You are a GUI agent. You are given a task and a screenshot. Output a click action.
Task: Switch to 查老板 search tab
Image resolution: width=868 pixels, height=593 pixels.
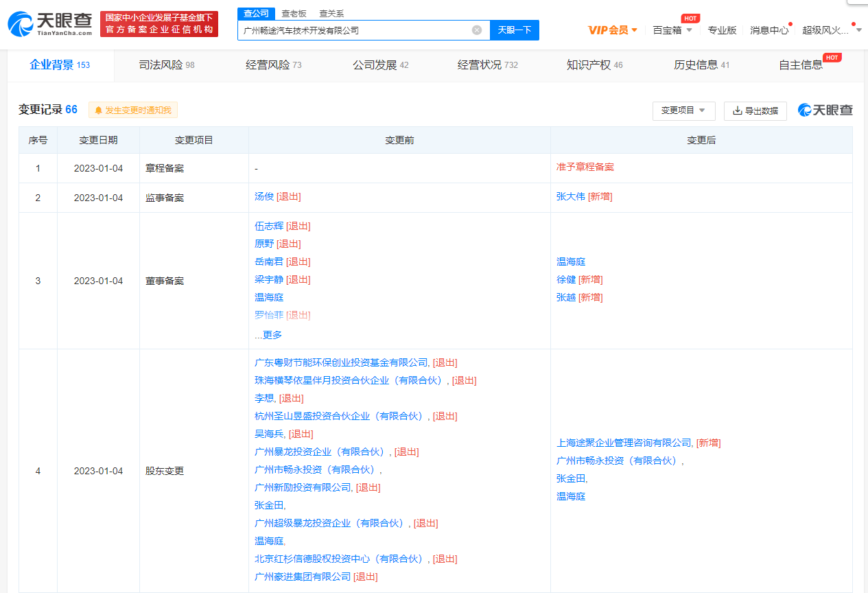point(294,14)
